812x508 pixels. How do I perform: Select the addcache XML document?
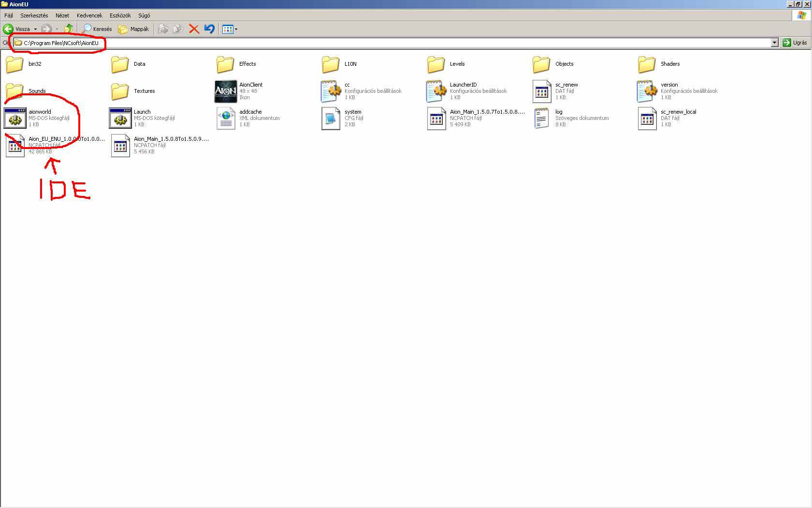(x=226, y=118)
